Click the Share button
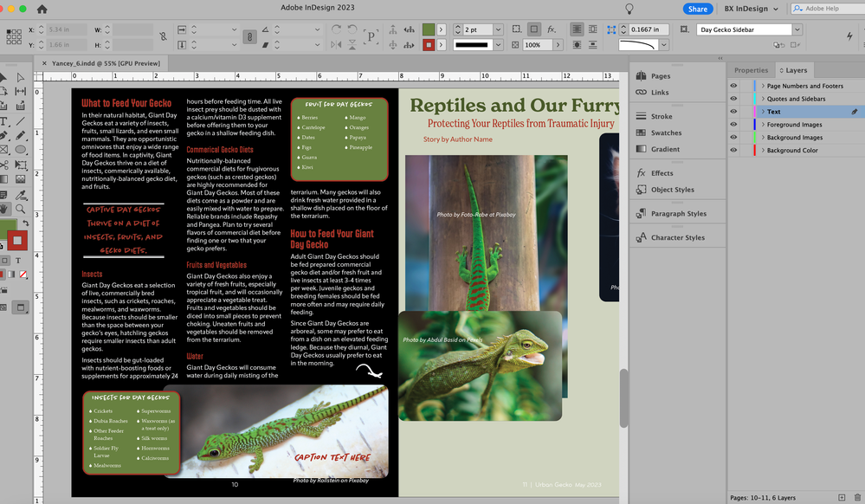Image resolution: width=865 pixels, height=504 pixels. tap(696, 9)
